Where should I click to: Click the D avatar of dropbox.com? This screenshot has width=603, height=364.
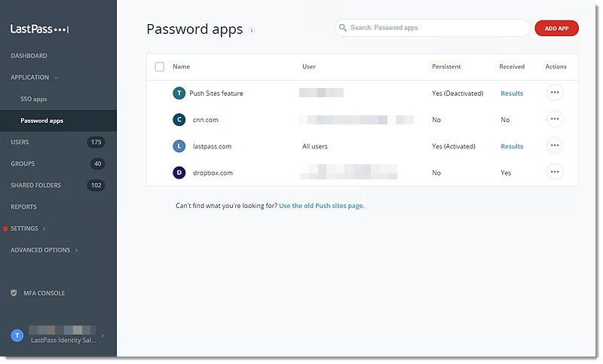tap(179, 173)
